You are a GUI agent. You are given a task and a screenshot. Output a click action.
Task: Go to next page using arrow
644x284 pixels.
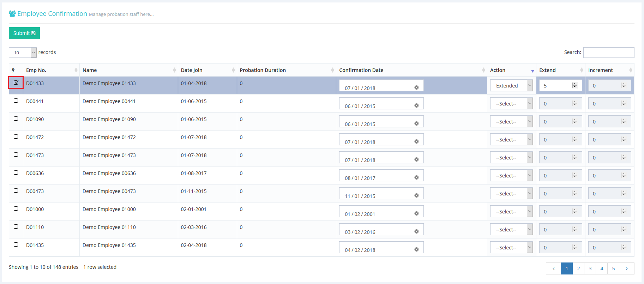click(x=626, y=268)
